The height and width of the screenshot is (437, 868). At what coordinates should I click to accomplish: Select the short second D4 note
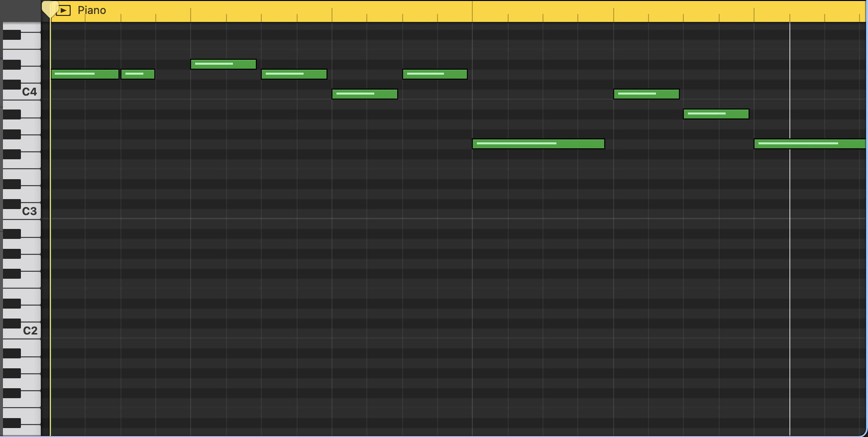coord(138,74)
